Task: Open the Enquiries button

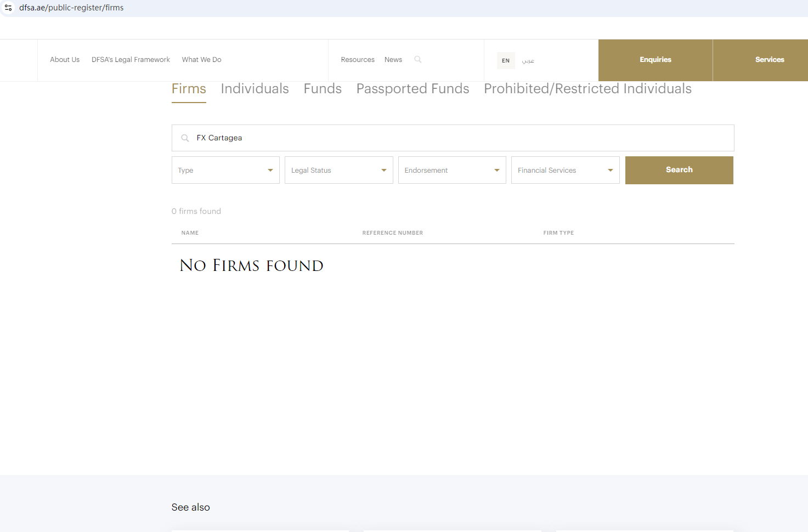Action: coord(656,60)
